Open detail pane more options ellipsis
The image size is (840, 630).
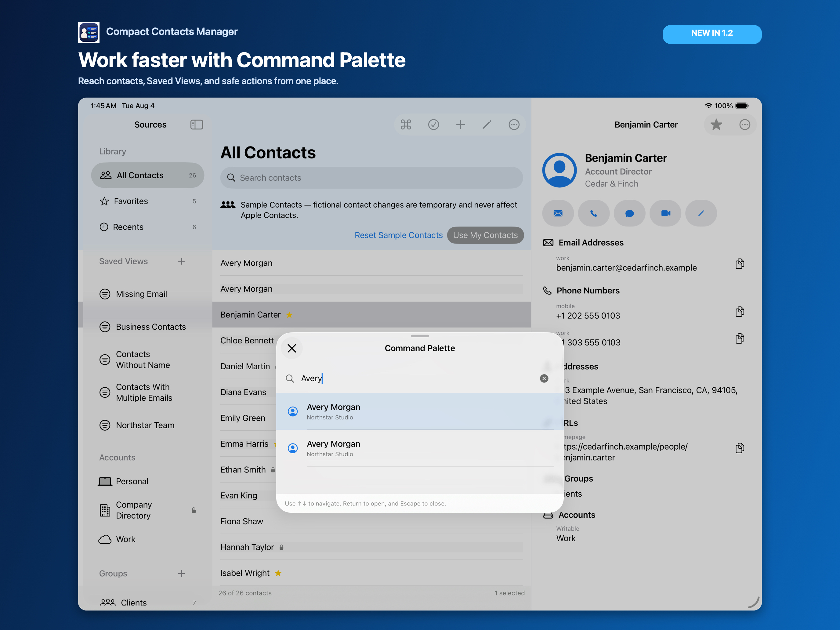pyautogui.click(x=745, y=125)
